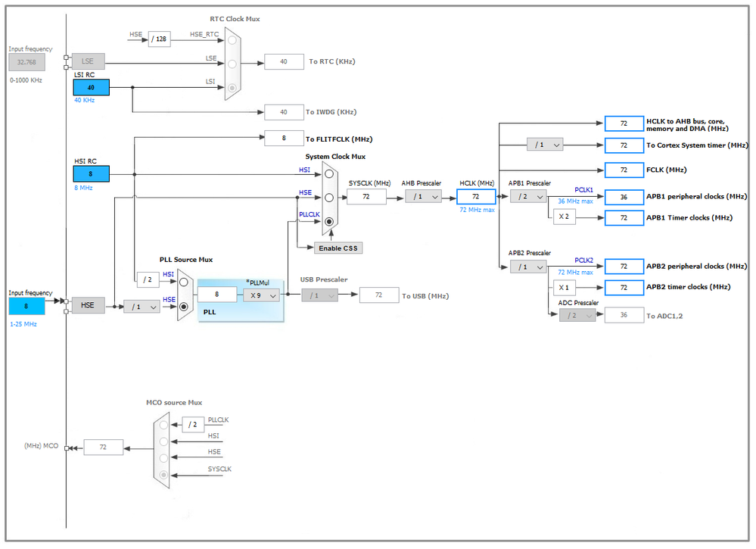Click the APB1 timer X 2 multiplier box
The image size is (756, 549).
point(565,217)
